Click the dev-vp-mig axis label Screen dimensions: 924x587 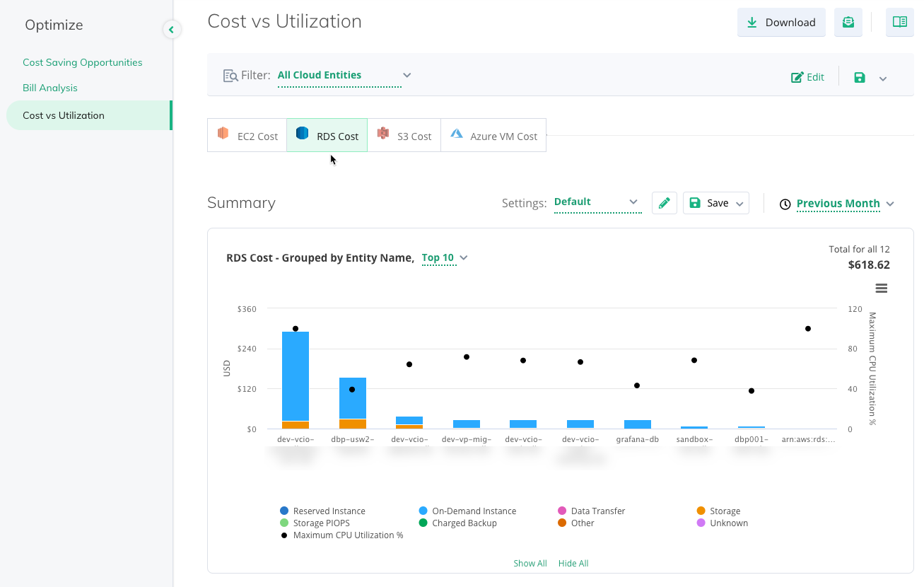click(467, 439)
